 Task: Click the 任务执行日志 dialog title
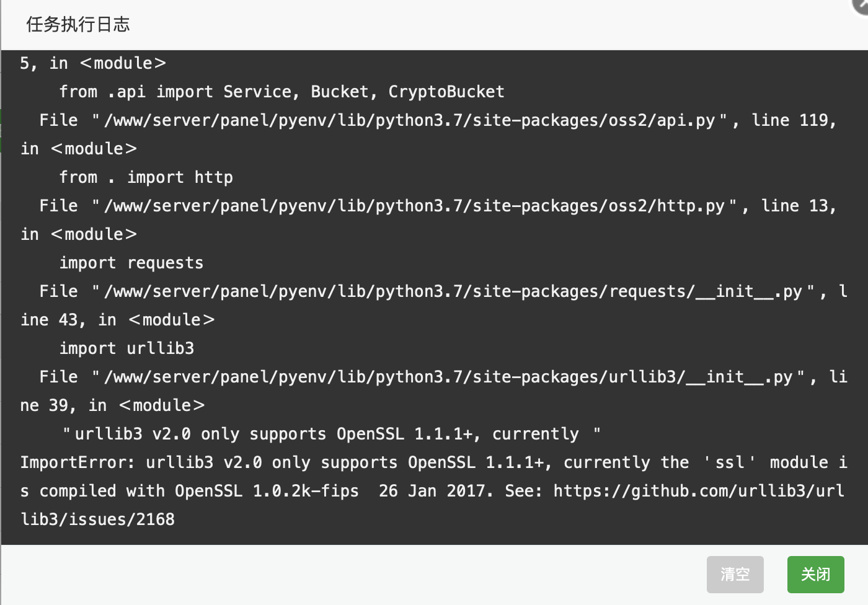[x=77, y=24]
